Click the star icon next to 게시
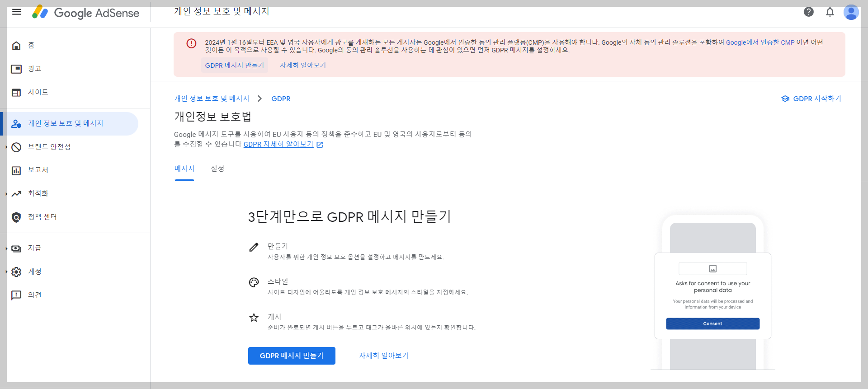 [254, 318]
